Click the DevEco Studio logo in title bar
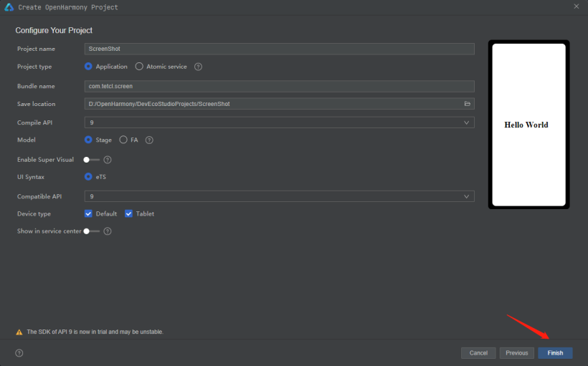 click(x=9, y=6)
